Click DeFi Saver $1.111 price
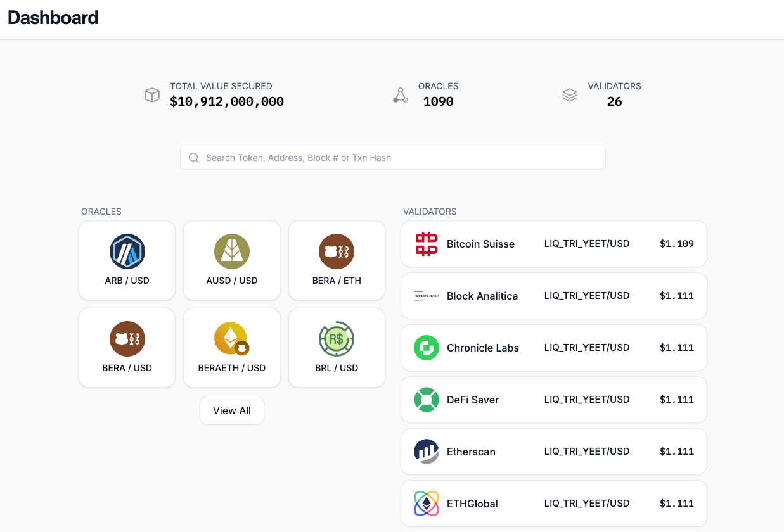784x532 pixels. click(x=677, y=400)
